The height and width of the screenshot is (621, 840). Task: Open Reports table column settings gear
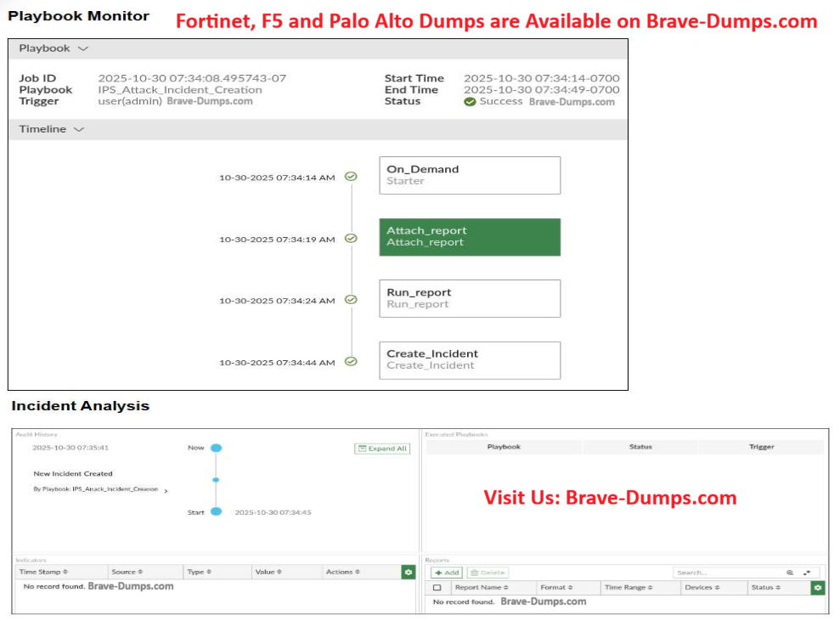(x=818, y=588)
